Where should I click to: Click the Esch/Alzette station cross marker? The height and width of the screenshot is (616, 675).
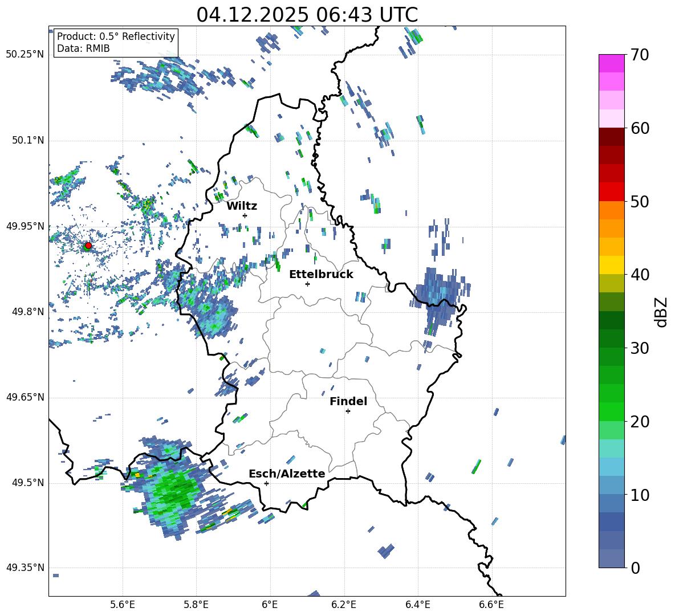click(266, 483)
